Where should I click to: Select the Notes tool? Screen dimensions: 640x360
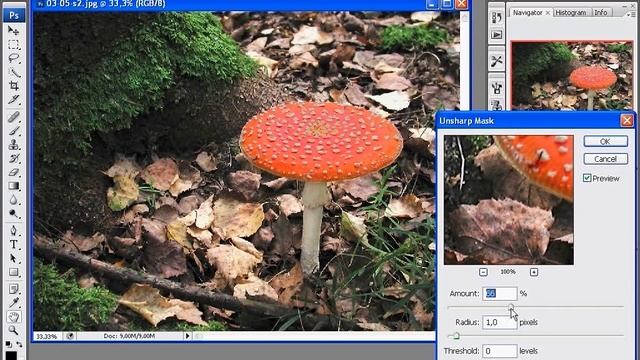[13, 289]
